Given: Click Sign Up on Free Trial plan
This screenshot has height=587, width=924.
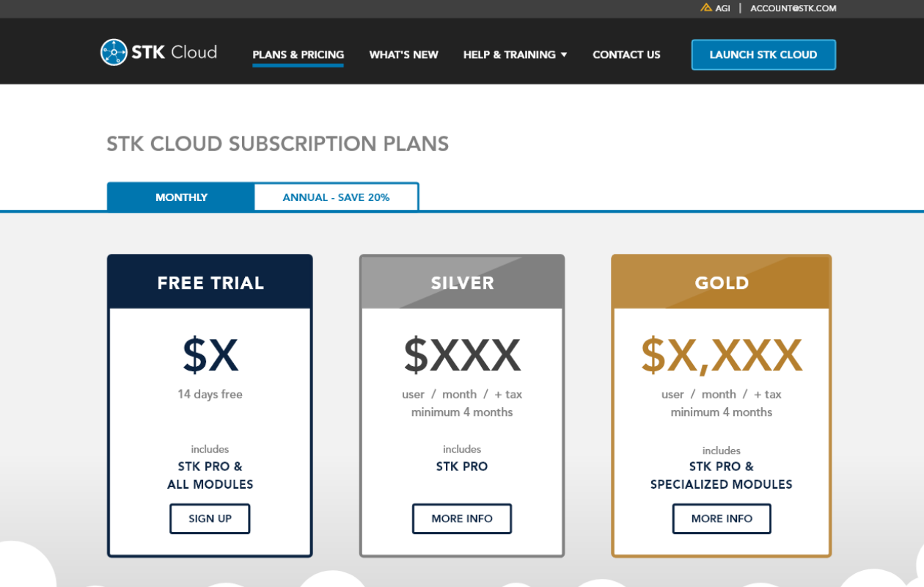Looking at the screenshot, I should point(210,519).
